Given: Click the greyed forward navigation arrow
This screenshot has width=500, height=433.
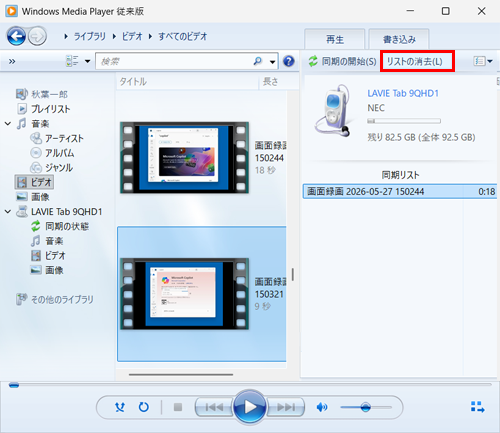Looking at the screenshot, I should click(x=37, y=36).
